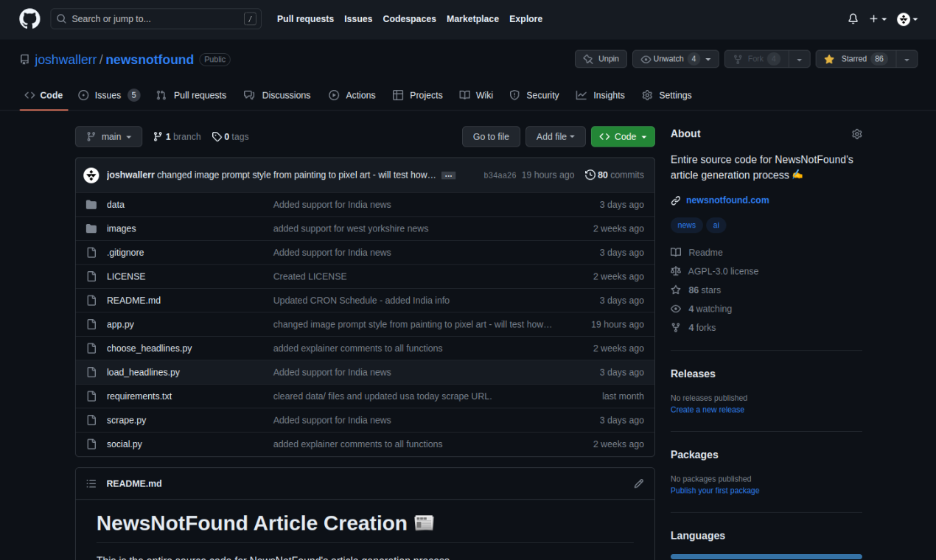
Task: Unpin the repository
Action: coord(601,59)
